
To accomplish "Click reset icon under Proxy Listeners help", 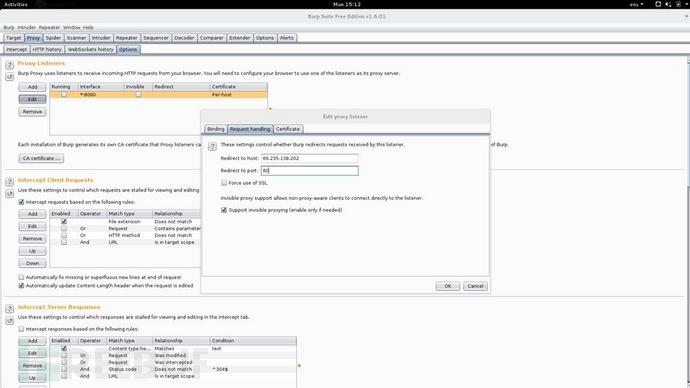I will pos(10,77).
